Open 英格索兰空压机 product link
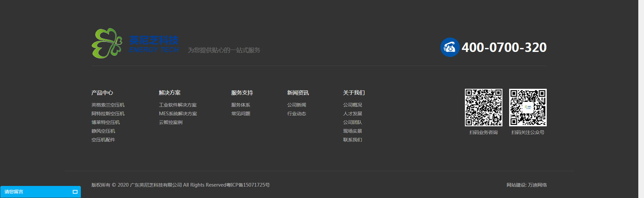Image resolution: width=644 pixels, height=198 pixels. [108, 105]
